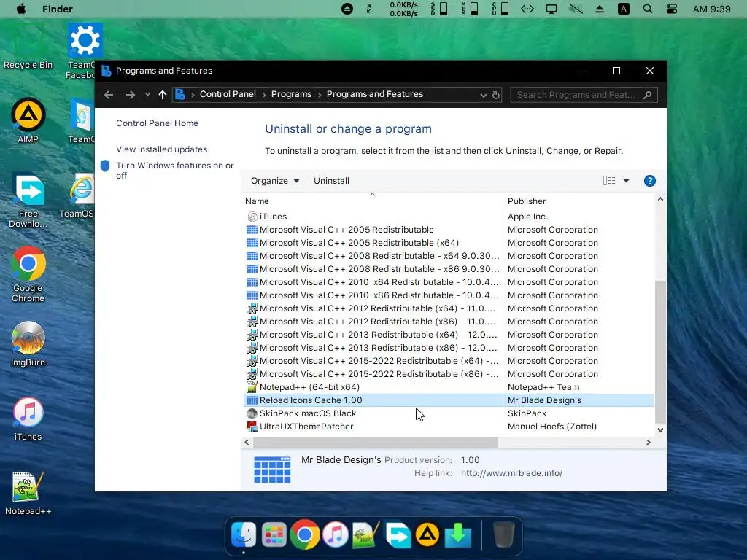Open the Spotlight search magnifier
The image size is (747, 560).
tap(648, 9)
